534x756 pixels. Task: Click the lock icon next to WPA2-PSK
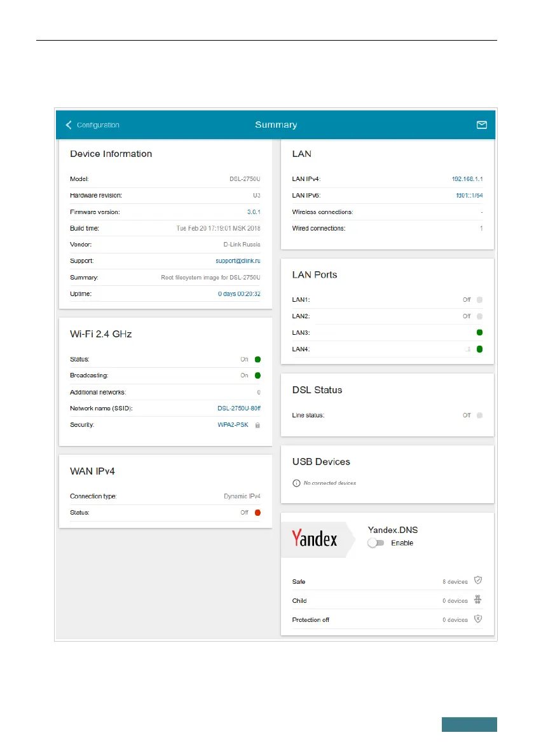257,425
